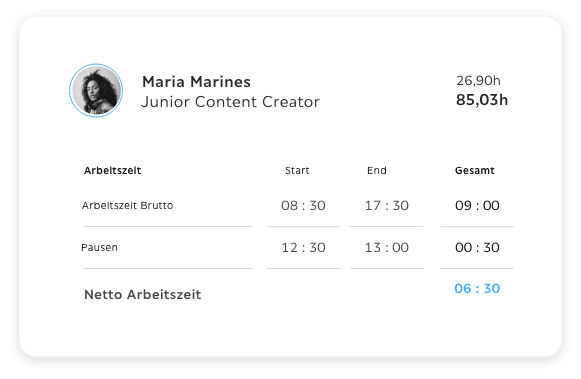Edit the Brutto start time 08 : 30
Image resolution: width=581 pixels, height=379 pixels.
(303, 205)
